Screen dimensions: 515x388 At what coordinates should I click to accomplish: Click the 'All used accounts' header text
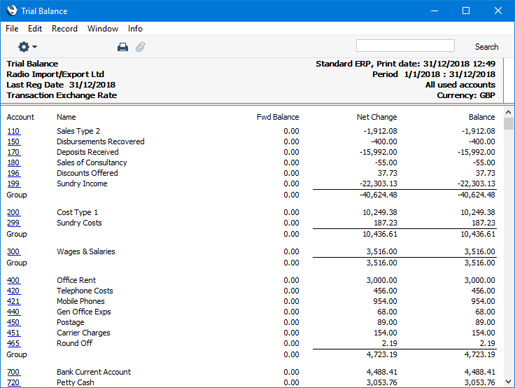pos(460,85)
